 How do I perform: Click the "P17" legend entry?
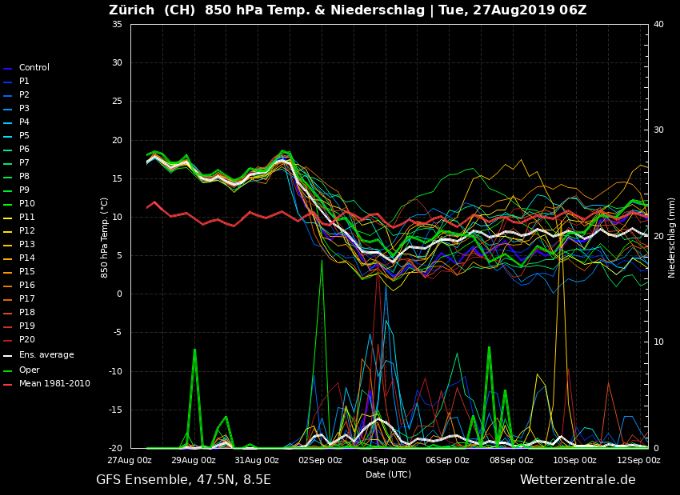[x=27, y=298]
